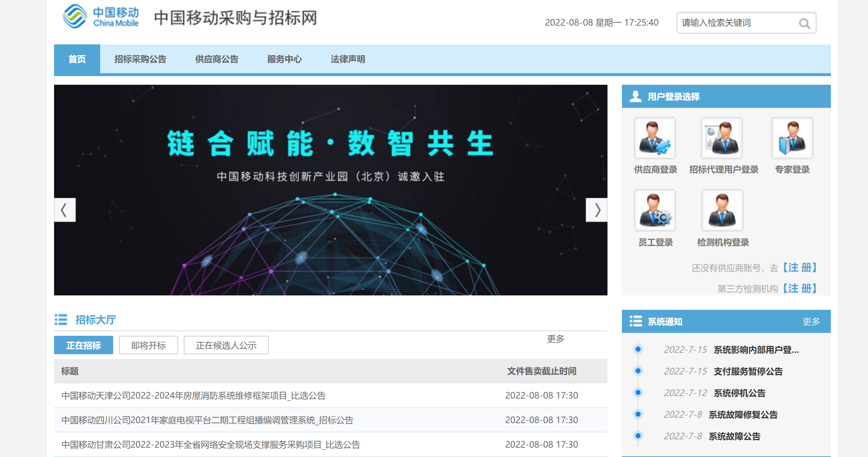868x457 pixels.
Task: Open the 服务中心 menu item
Action: tap(284, 59)
